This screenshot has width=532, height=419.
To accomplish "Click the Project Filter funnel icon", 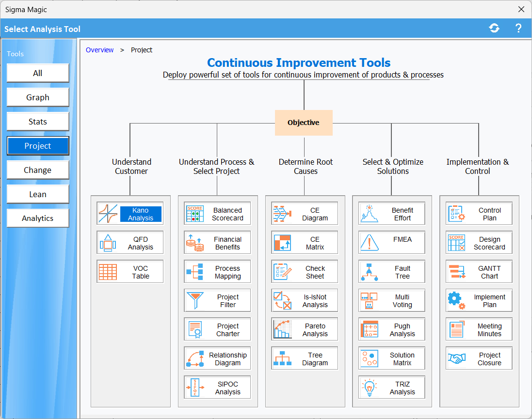I will (195, 301).
